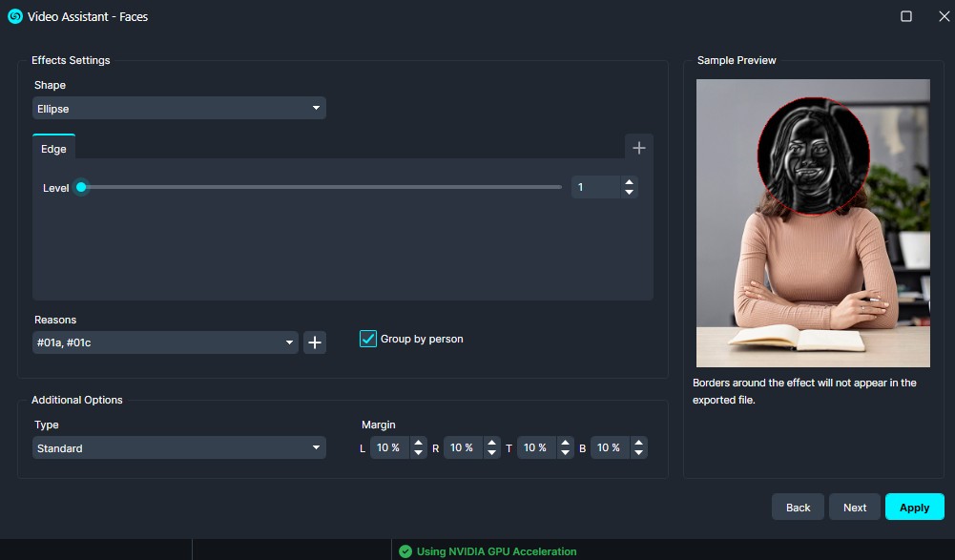The height and width of the screenshot is (560, 955).
Task: Decrease bottom margin B value
Action: tap(638, 453)
